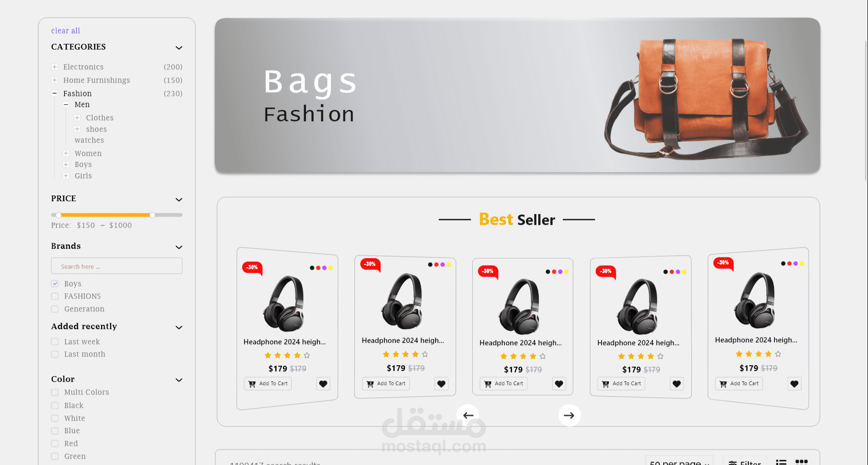The height and width of the screenshot is (465, 868).
Task: Expand the Women subcategory plus icon
Action: (66, 154)
